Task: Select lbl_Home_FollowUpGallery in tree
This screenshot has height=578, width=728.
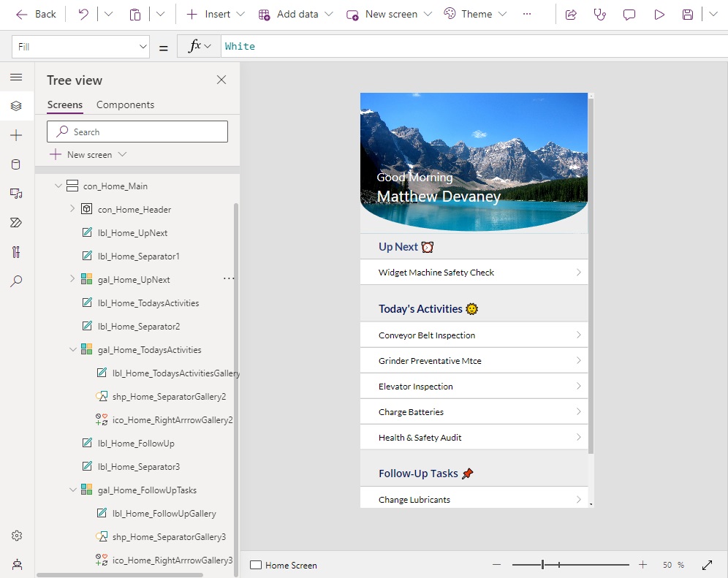Action: tap(164, 514)
